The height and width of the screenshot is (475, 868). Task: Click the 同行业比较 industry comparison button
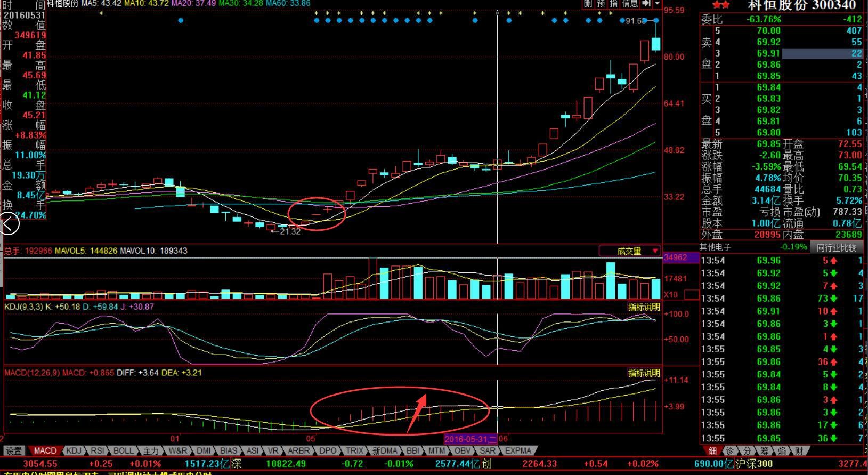[x=837, y=247]
